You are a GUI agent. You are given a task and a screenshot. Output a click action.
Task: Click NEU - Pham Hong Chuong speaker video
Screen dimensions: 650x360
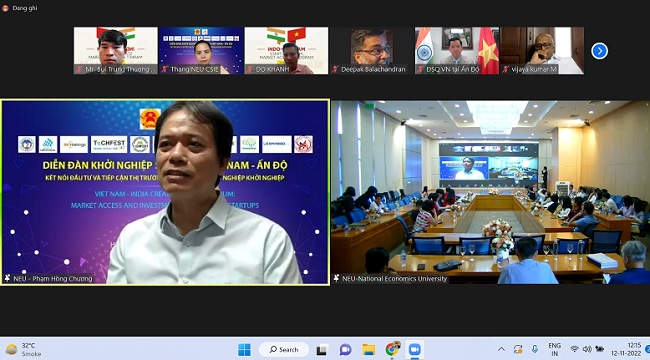pos(165,192)
